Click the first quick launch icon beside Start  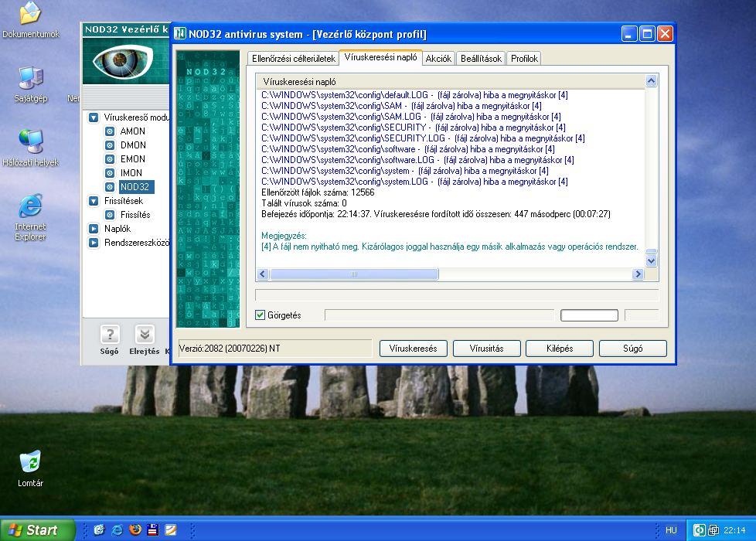(99, 530)
